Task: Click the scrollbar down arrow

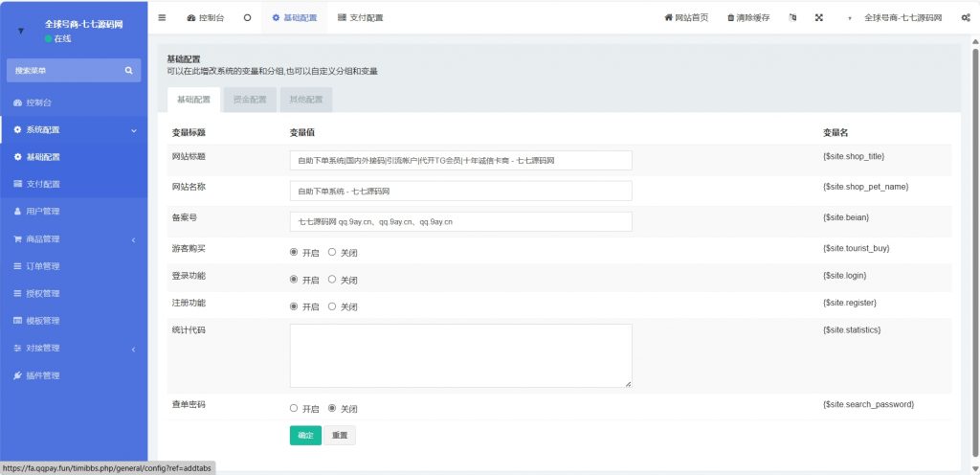Action: 975,468
